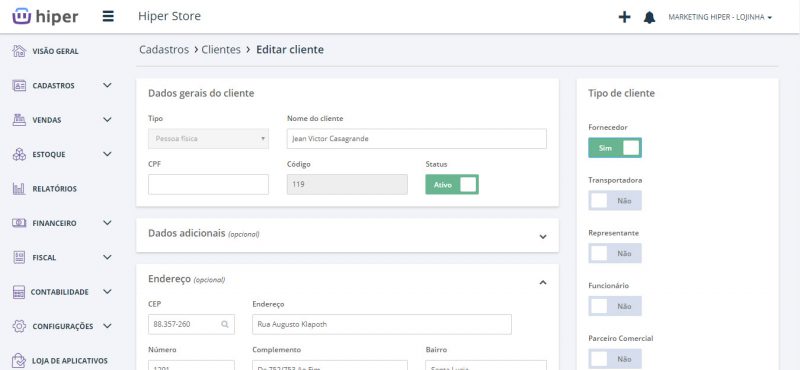Viewport: 800px width, 370px height.
Task: Click the Visão Geral house icon
Action: click(x=19, y=51)
